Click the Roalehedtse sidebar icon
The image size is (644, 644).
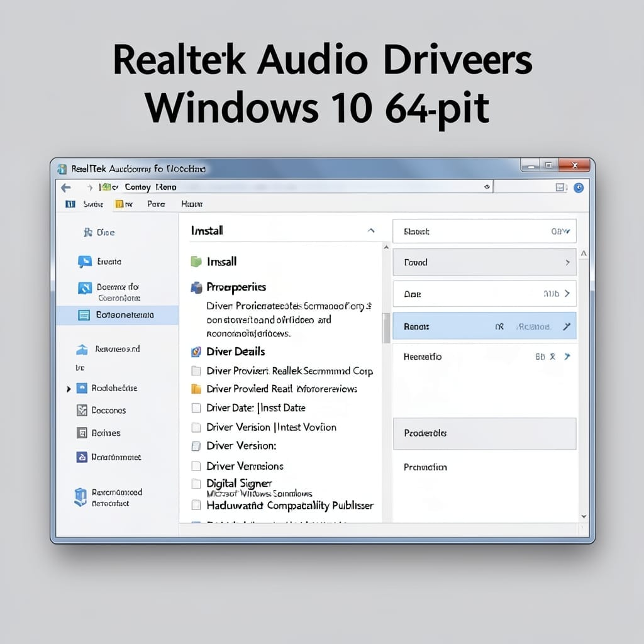(82, 388)
